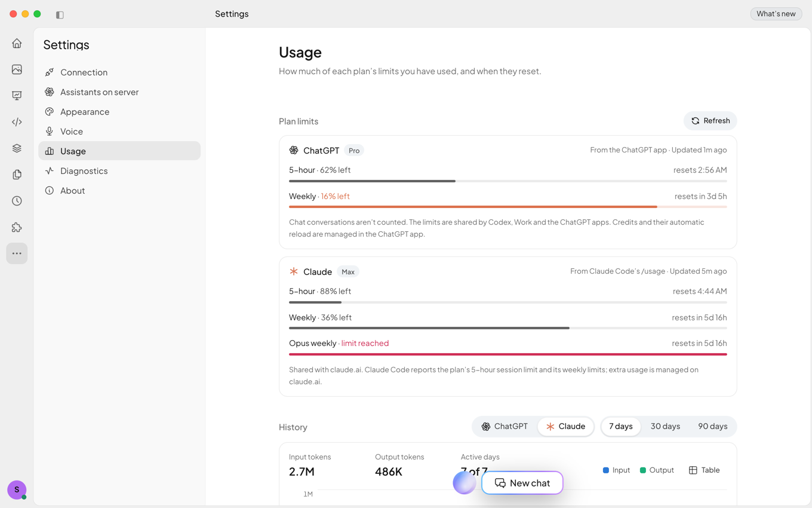Screen dimensions: 812x508
Task: Refresh the plan limits
Action: (710, 121)
